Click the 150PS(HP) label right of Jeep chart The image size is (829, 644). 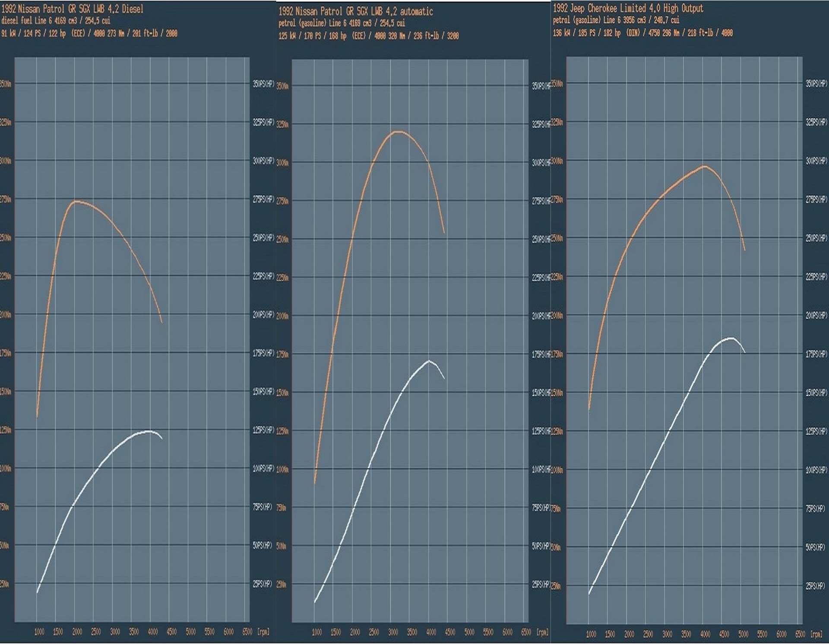pos(816,393)
